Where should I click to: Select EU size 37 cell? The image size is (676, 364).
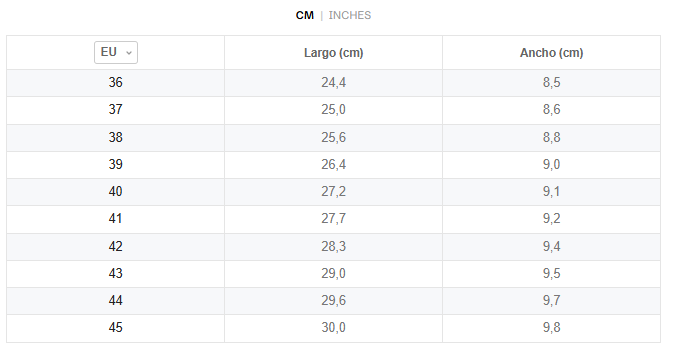116,110
